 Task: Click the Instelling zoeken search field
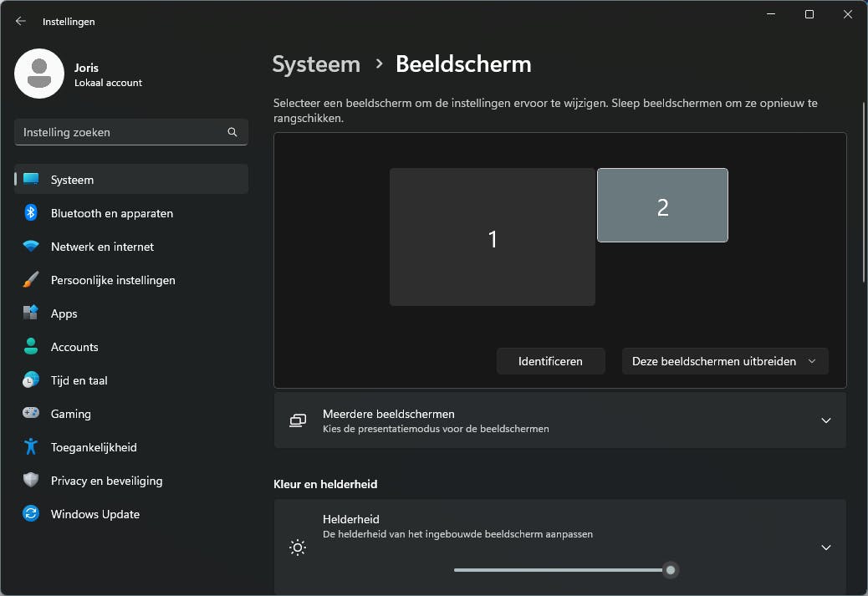coord(121,132)
